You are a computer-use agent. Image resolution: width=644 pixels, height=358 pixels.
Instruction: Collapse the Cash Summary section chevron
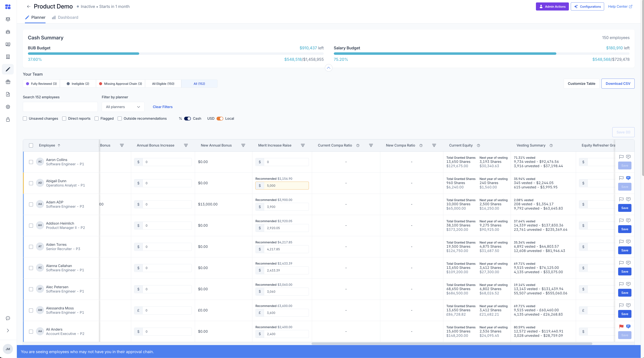329,68
